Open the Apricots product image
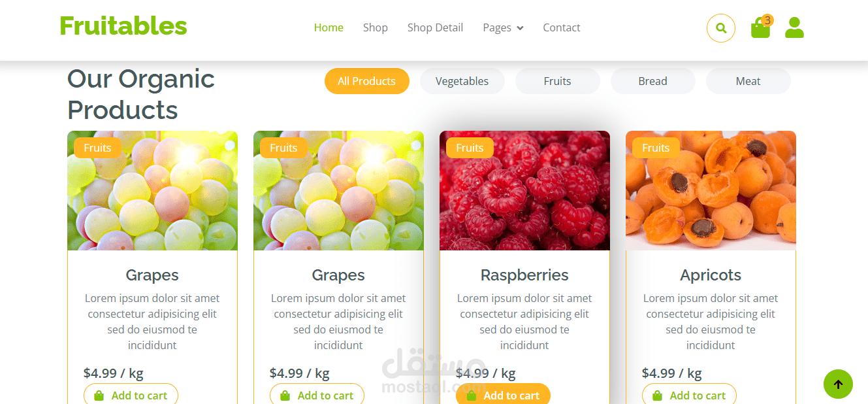 coord(711,190)
